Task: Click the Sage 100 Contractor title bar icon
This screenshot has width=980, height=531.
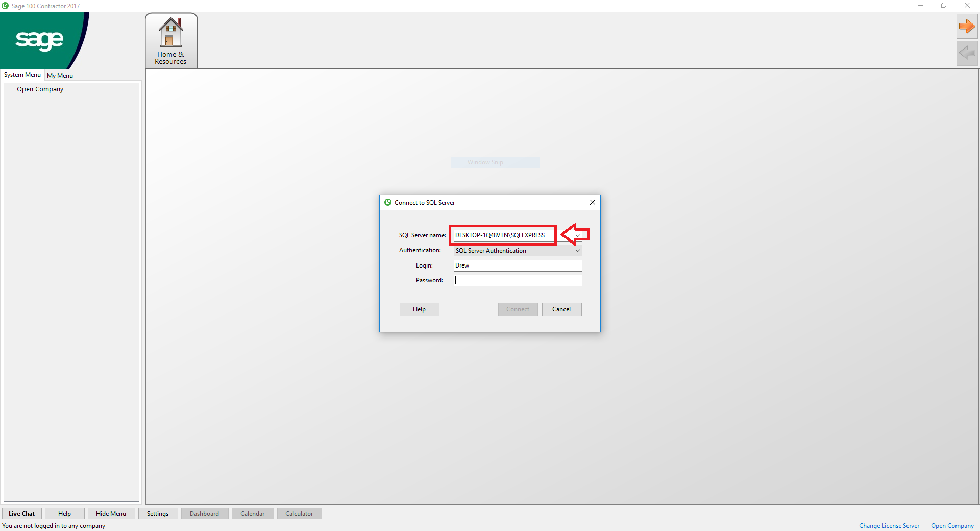Action: 5,6
